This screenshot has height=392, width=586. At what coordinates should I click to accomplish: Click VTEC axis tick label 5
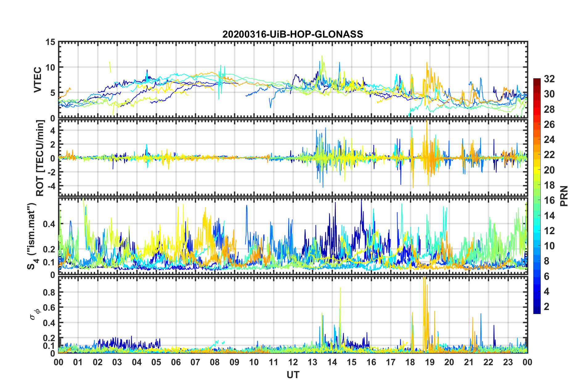(x=53, y=93)
